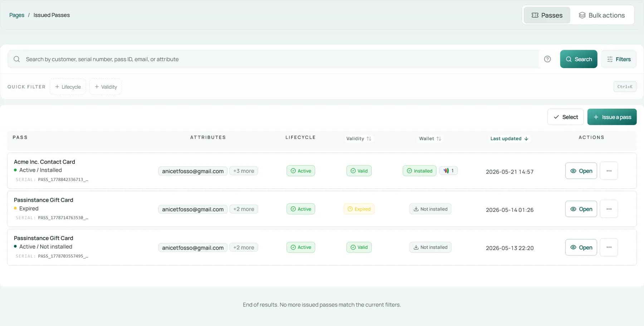Click the Installed wallet badge
The image size is (644, 326).
tap(419, 171)
